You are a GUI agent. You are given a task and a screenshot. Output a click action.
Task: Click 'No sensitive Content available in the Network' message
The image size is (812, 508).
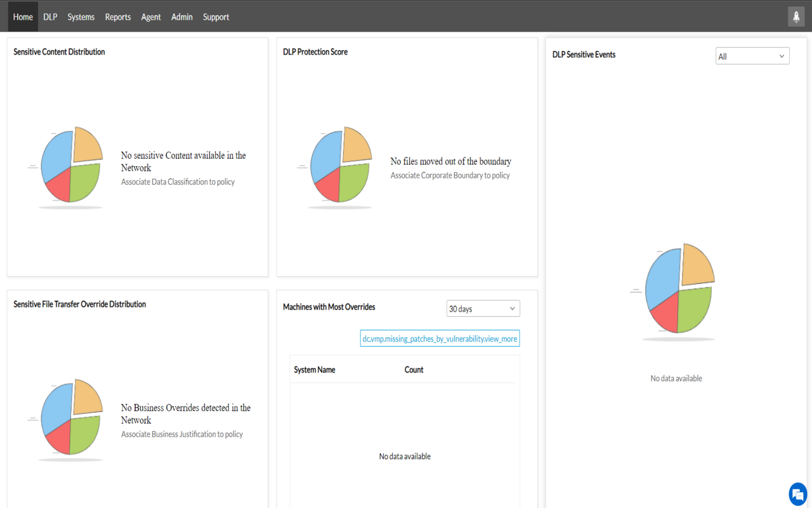[183, 161]
